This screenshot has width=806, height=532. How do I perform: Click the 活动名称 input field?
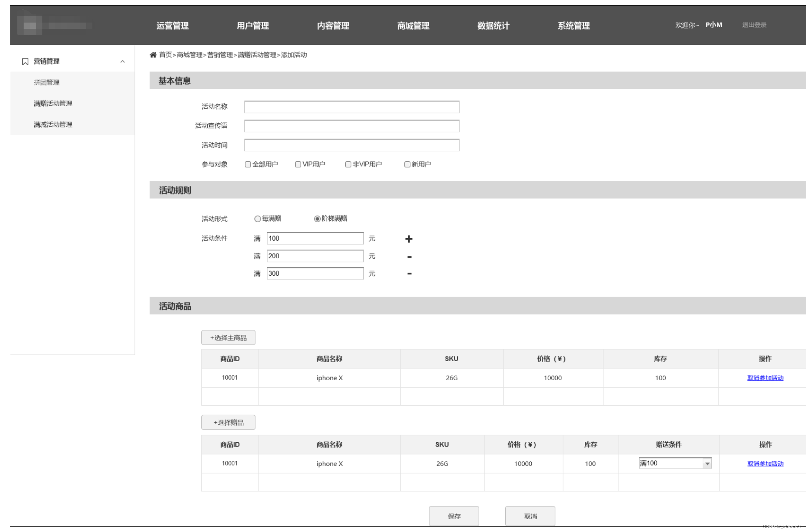351,107
